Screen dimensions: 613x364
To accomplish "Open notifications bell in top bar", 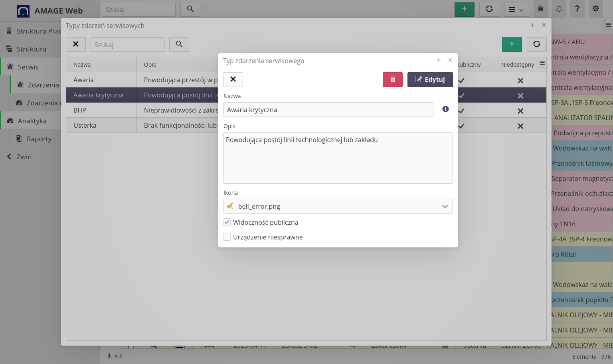I will pyautogui.click(x=559, y=9).
